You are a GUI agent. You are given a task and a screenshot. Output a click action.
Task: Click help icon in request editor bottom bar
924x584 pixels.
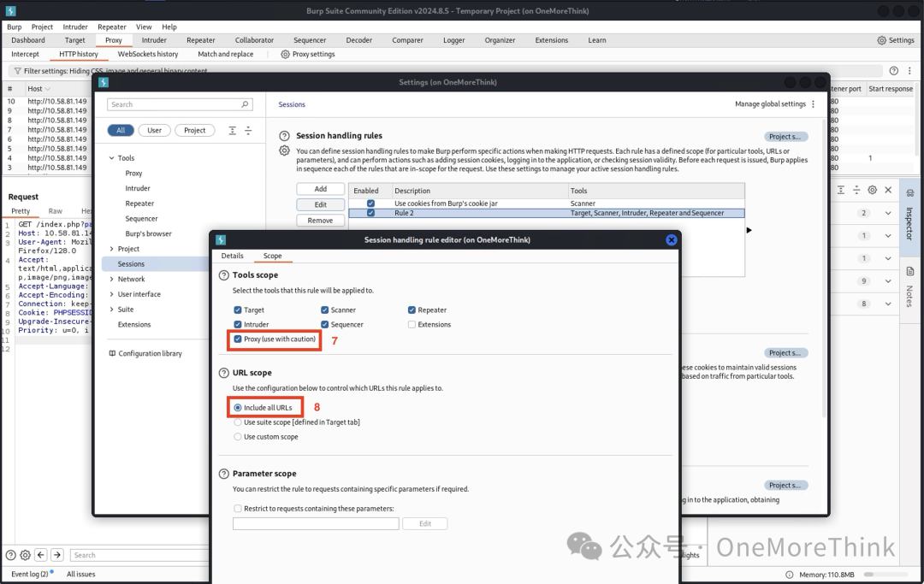coord(10,555)
